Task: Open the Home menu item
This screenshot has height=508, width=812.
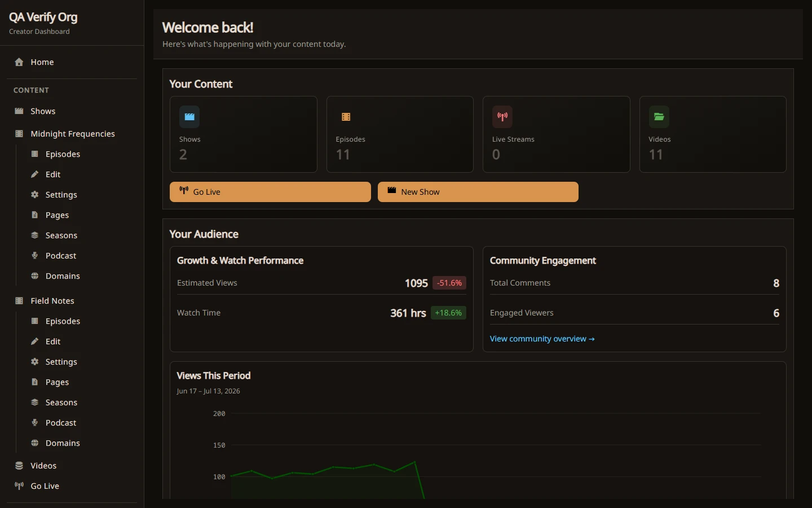Action: (72, 62)
